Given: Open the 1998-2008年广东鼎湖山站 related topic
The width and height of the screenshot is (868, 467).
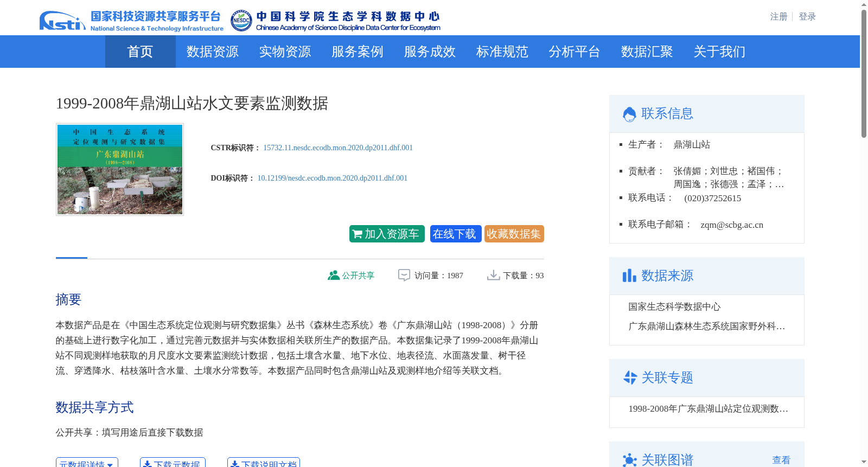Looking at the screenshot, I should coord(708,409).
